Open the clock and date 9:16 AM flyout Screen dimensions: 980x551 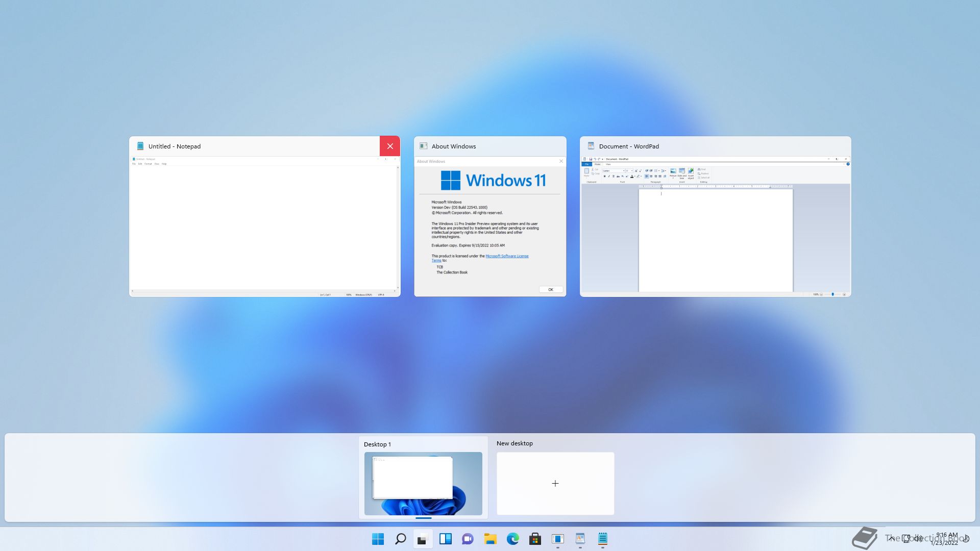point(945,539)
